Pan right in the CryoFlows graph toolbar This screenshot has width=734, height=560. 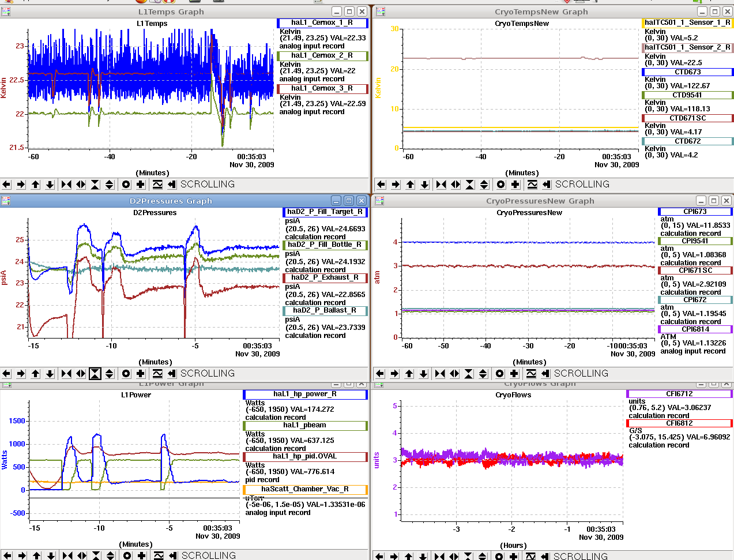pyautogui.click(x=394, y=556)
